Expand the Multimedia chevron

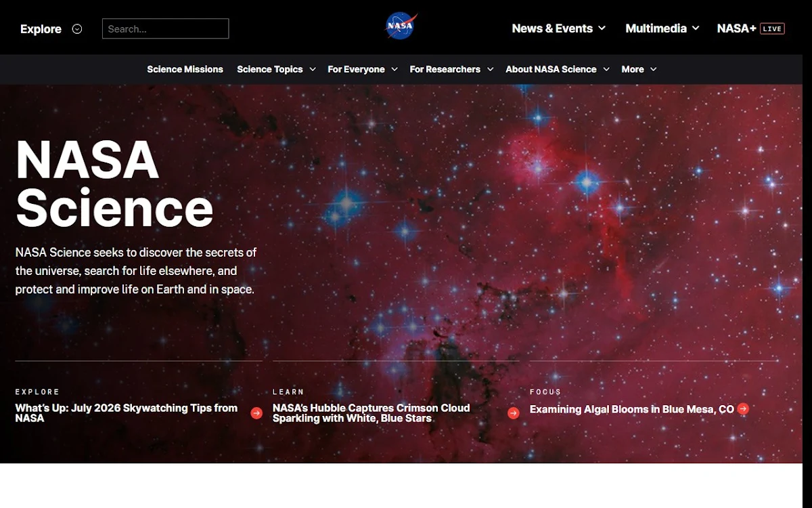click(696, 28)
